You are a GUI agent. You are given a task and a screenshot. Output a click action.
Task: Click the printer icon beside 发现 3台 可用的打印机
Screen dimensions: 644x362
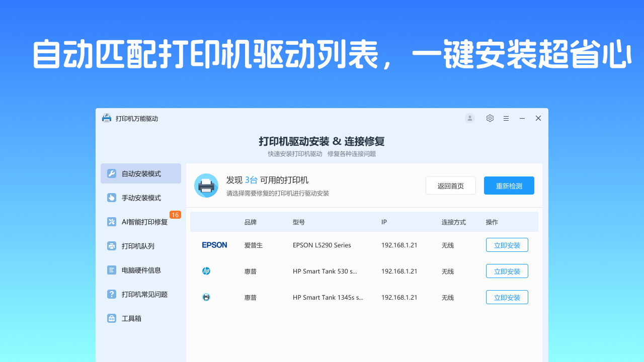[x=206, y=186]
